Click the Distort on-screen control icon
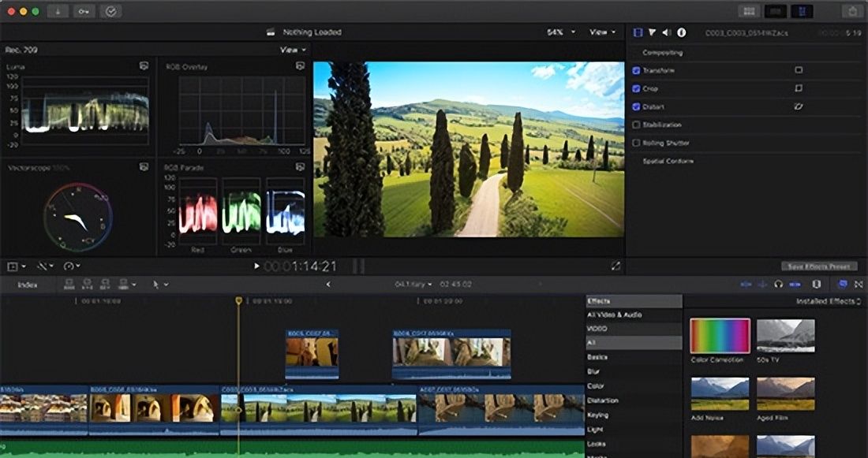868x458 pixels. 799,106
